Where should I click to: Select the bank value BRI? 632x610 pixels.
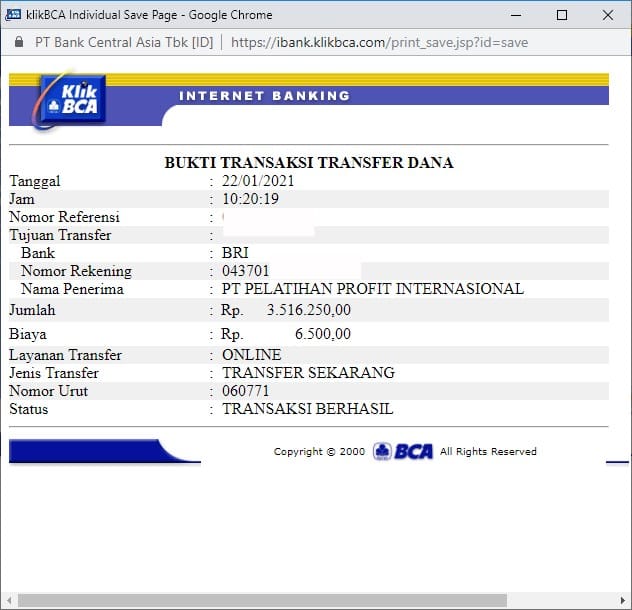pyautogui.click(x=235, y=253)
